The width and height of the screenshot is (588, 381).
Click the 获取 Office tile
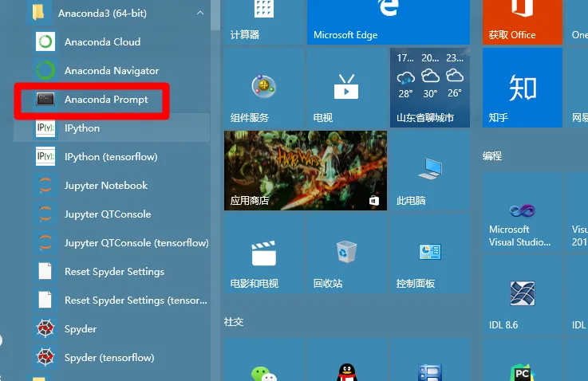(522, 22)
